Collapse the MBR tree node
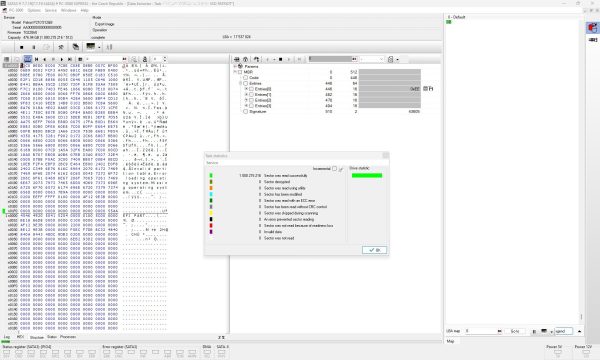Viewport: 600px width, 360px height. pyautogui.click(x=235, y=72)
